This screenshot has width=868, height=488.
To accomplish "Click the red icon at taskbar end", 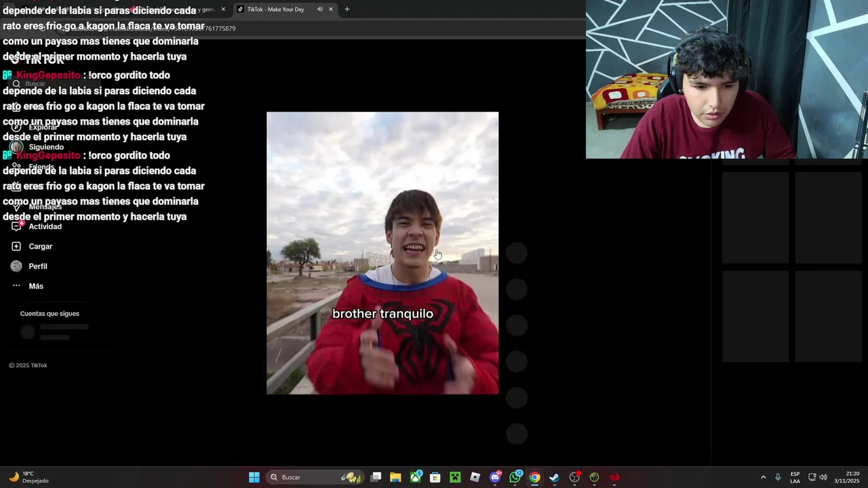I will click(614, 477).
